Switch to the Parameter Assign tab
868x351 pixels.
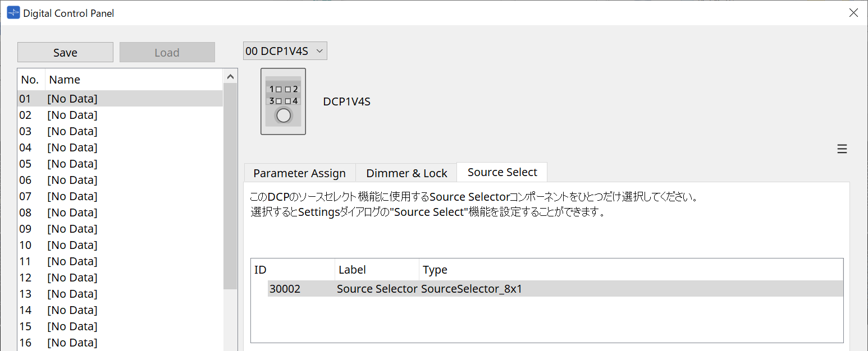tap(299, 173)
